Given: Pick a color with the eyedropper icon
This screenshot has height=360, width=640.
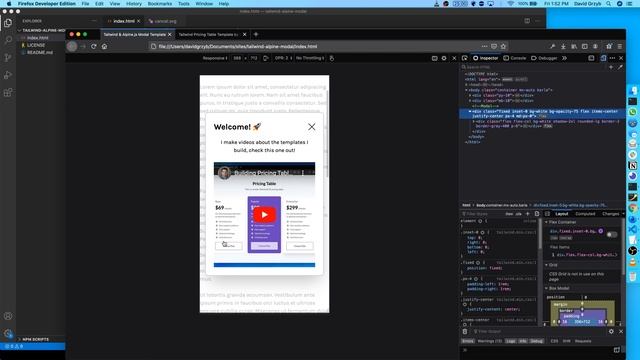Looking at the screenshot, I should point(620,67).
